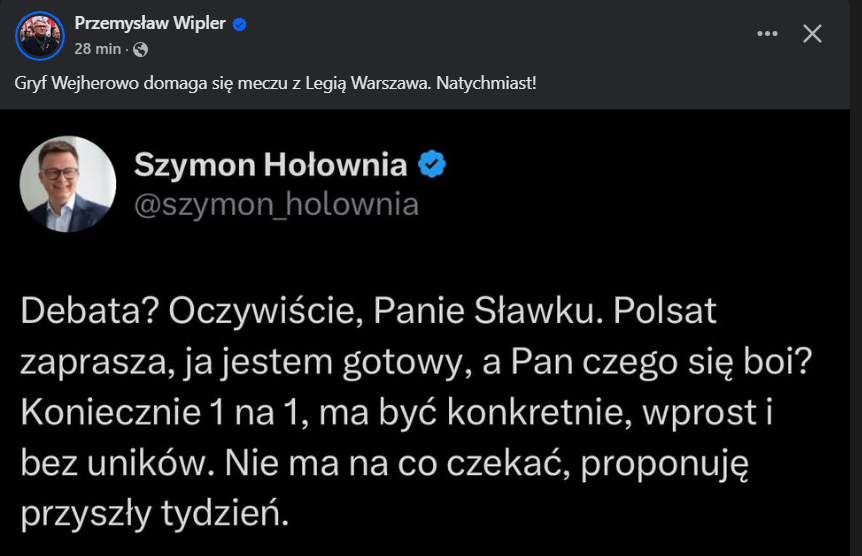Image resolution: width=862 pixels, height=556 pixels.
Task: Click the @szymon_holownia handle
Action: click(276, 204)
